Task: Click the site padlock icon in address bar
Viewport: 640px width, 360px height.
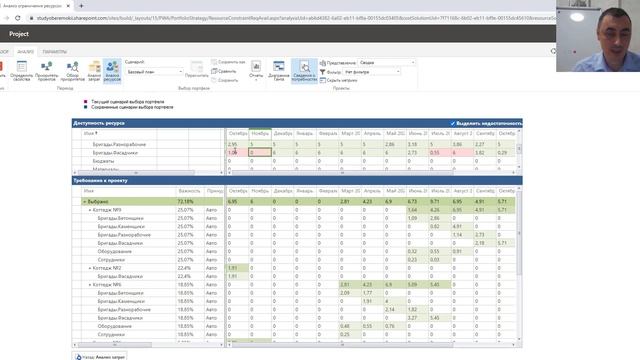Action: pos(31,18)
